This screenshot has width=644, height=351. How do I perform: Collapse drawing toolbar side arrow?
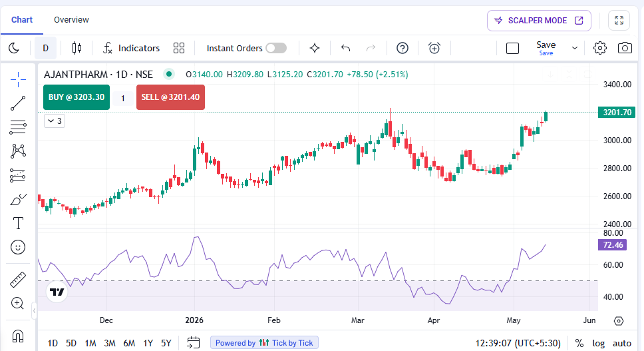[x=35, y=311]
